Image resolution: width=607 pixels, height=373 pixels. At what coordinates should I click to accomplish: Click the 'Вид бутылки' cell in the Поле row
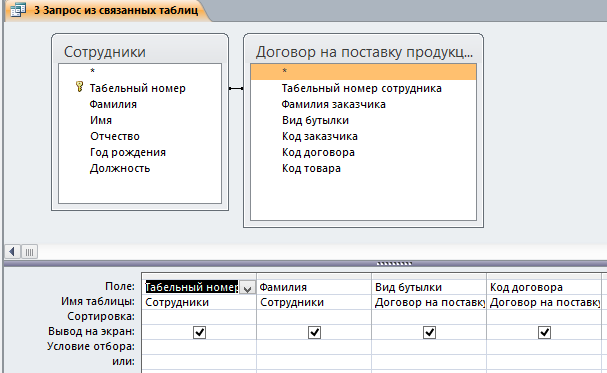coord(429,287)
